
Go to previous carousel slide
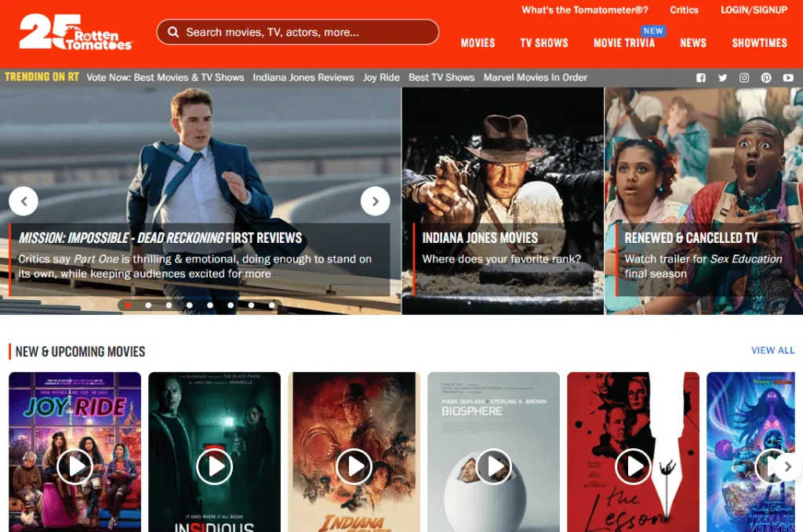coord(24,201)
